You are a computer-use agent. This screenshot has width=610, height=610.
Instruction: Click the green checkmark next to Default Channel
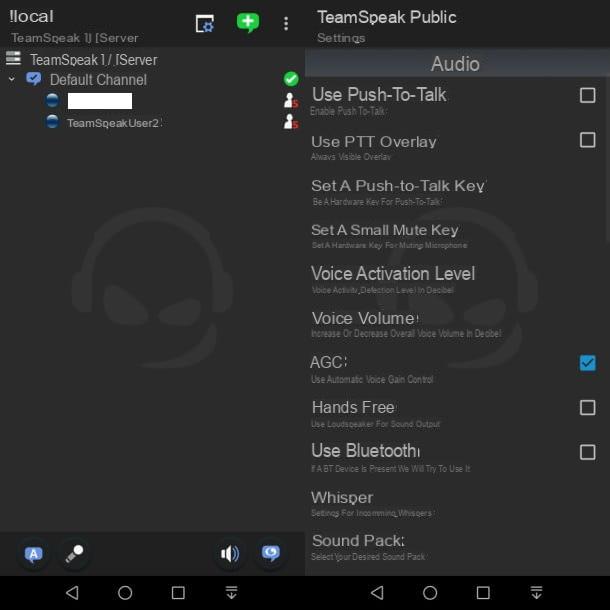click(x=291, y=79)
